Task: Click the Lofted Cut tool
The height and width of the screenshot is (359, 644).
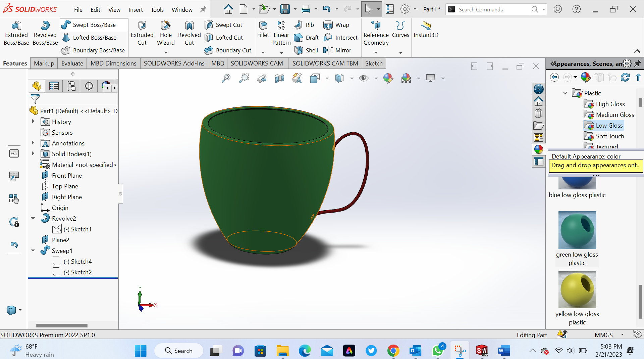Action: (x=224, y=38)
